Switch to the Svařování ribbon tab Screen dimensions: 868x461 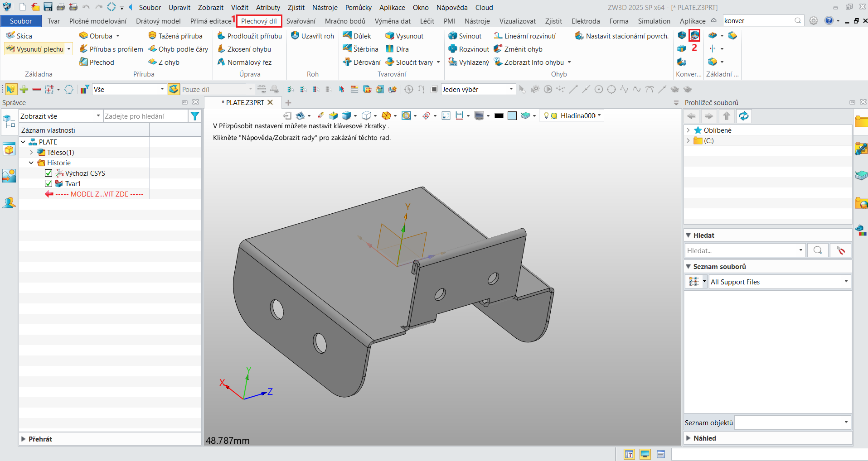pyautogui.click(x=301, y=21)
